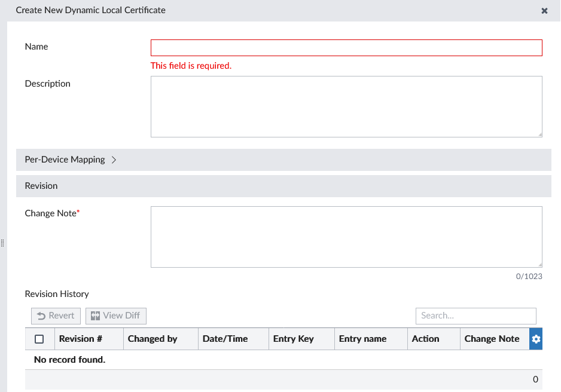
Task: Click the 0/1023 character counter
Action: coord(529,276)
